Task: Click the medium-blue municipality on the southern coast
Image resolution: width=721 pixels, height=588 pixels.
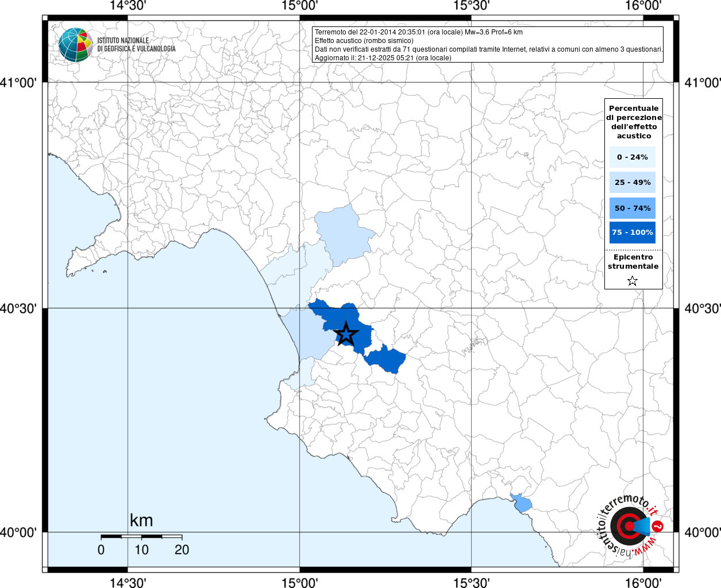Action: point(522,503)
